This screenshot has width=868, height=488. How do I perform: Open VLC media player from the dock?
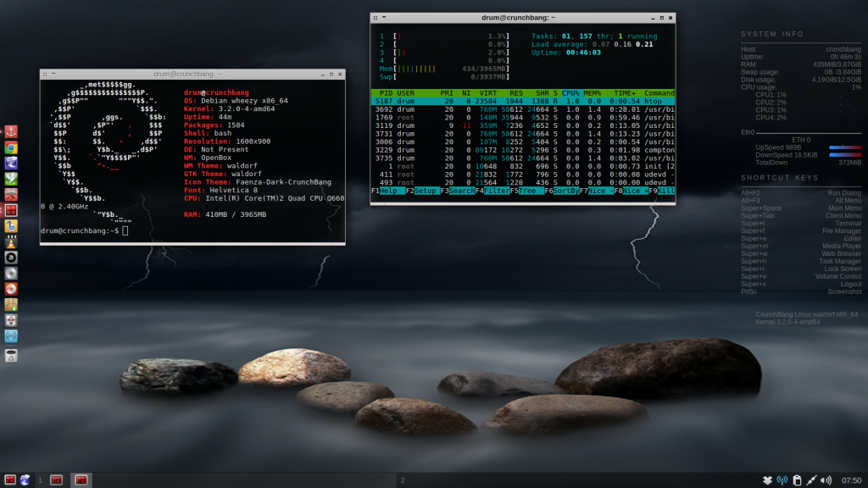[x=12, y=241]
